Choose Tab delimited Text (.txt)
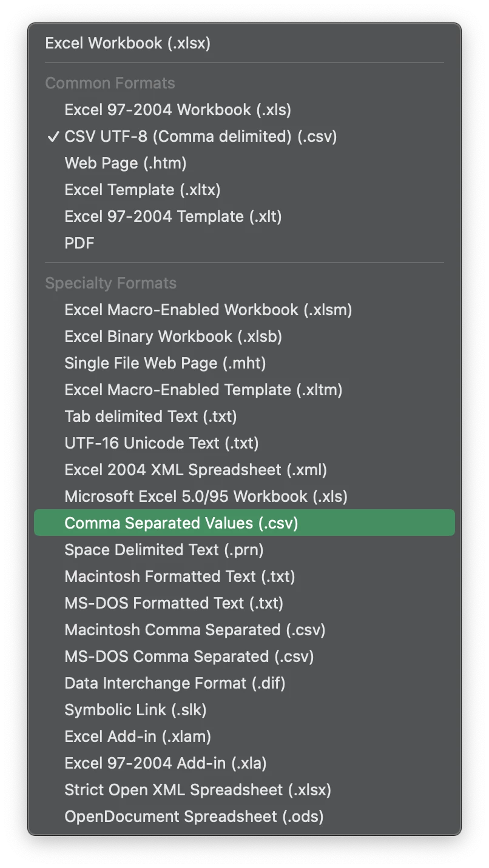489x868 pixels. coord(244,416)
